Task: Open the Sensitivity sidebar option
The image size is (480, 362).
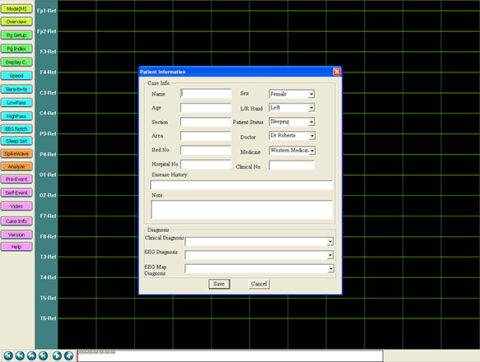Action: tap(17, 89)
